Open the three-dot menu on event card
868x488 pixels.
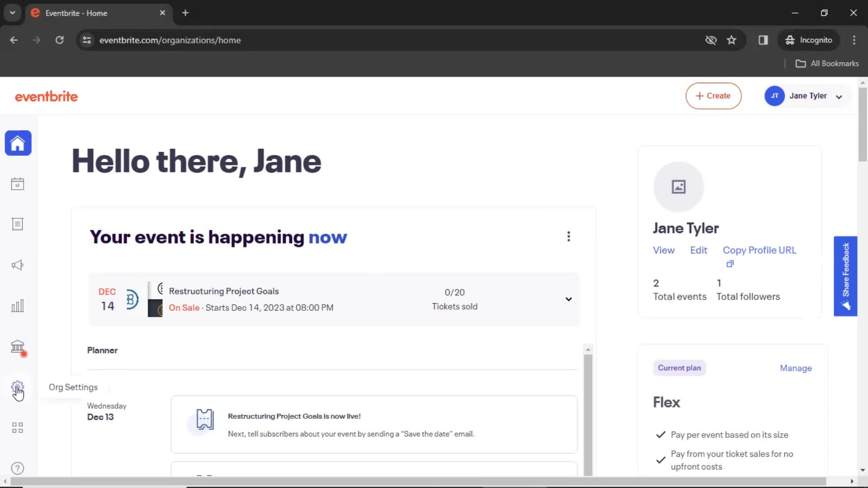coord(569,236)
